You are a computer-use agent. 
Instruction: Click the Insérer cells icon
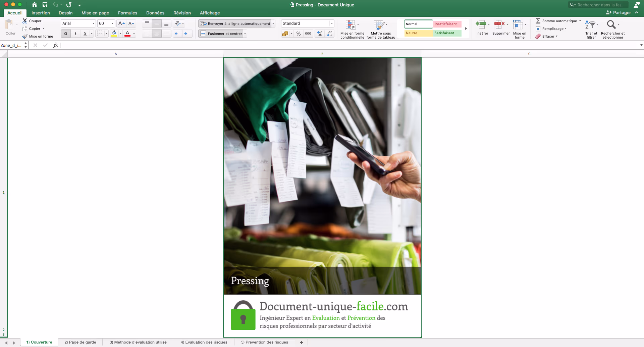[481, 24]
